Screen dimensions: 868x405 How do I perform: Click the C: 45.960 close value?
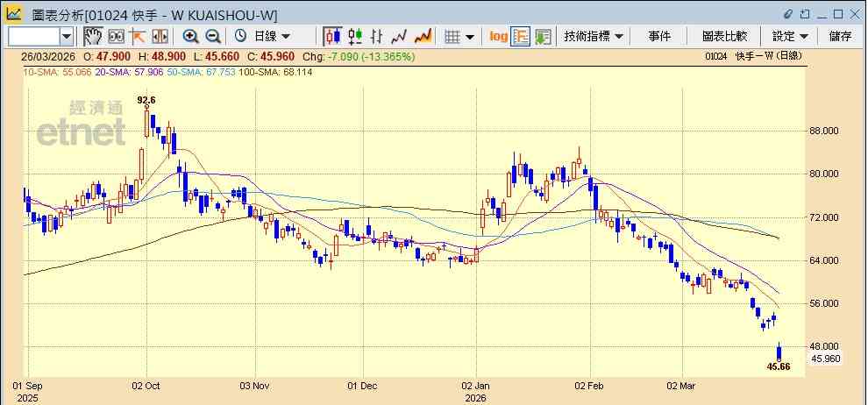[270, 56]
